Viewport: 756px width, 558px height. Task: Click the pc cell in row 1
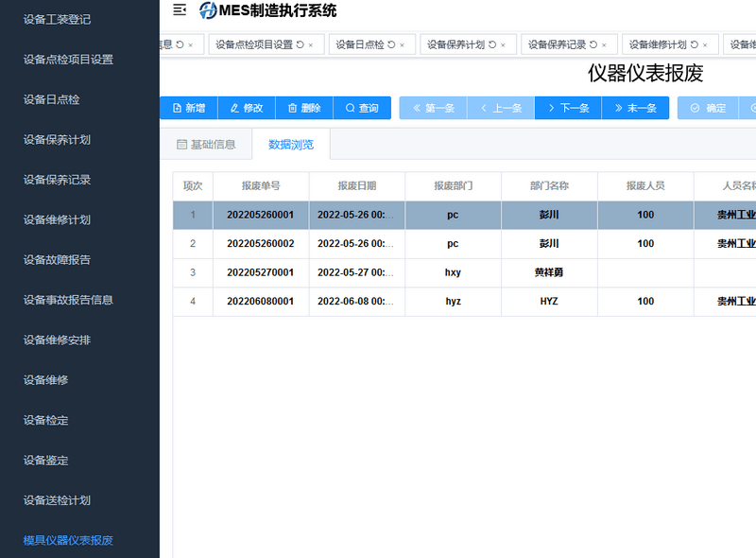(x=454, y=215)
